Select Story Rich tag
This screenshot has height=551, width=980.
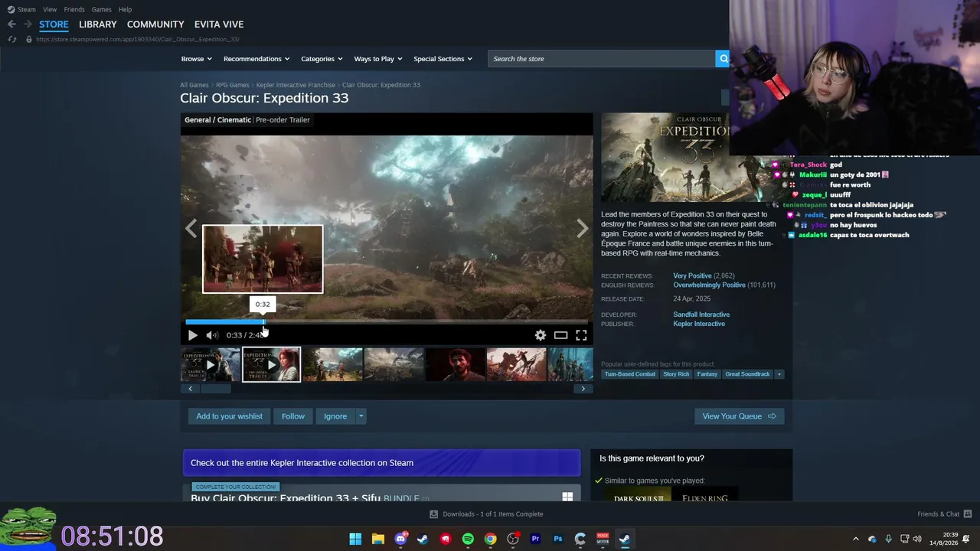[676, 374]
